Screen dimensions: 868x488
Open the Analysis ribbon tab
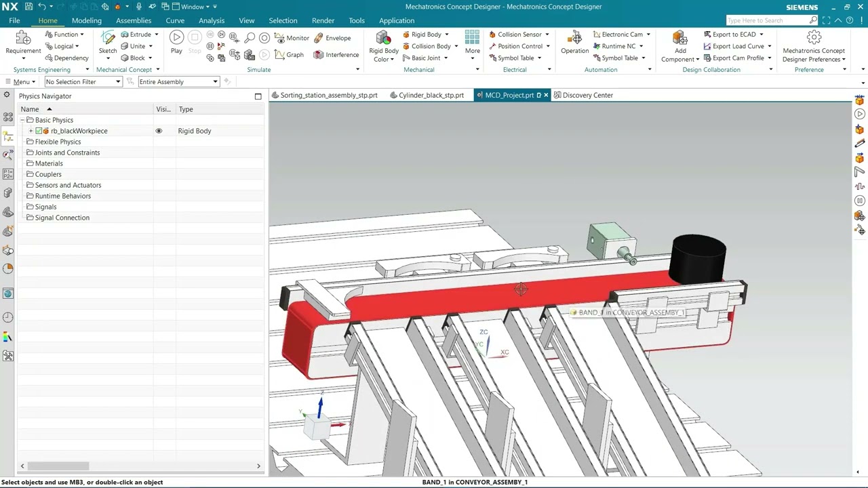pyautogui.click(x=212, y=20)
